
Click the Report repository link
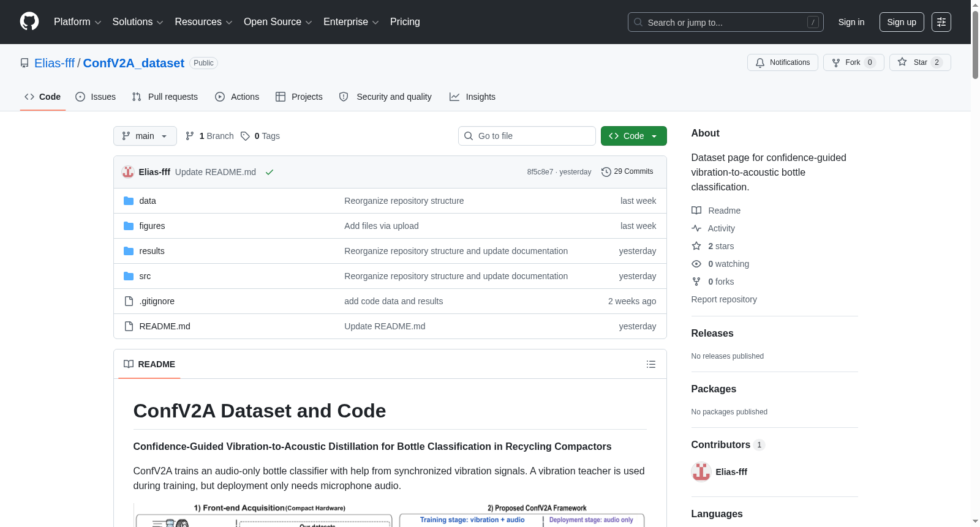point(724,299)
